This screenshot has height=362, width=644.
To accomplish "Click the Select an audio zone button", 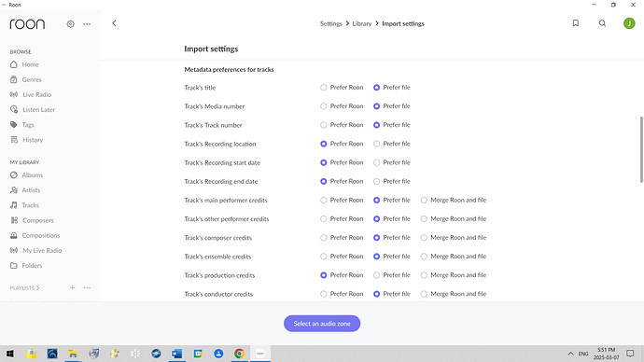I will pos(322,324).
